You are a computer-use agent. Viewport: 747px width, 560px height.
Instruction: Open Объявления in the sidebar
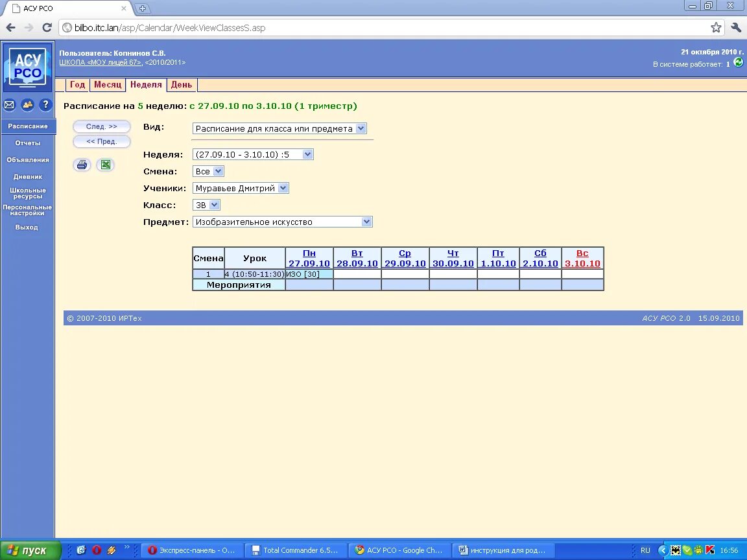28,160
